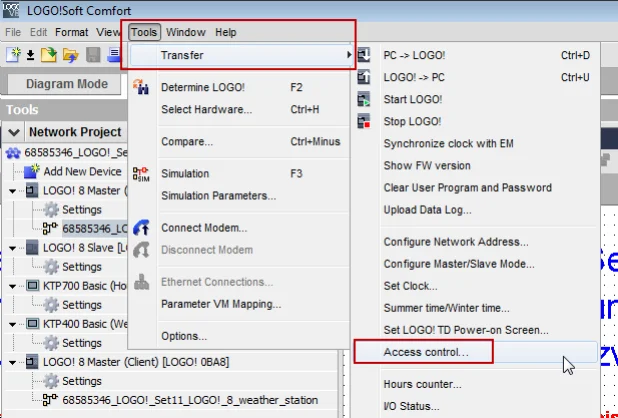Click the open folder toolbar icon
Image resolution: width=618 pixels, height=418 pixels.
coord(48,54)
